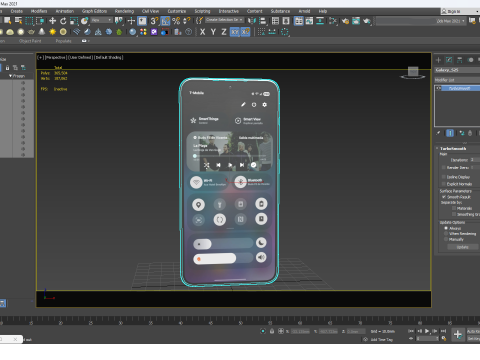Image resolution: width=480 pixels, height=360 pixels.
Task: Toggle the Angle Snap icon
Action: [x=165, y=21]
